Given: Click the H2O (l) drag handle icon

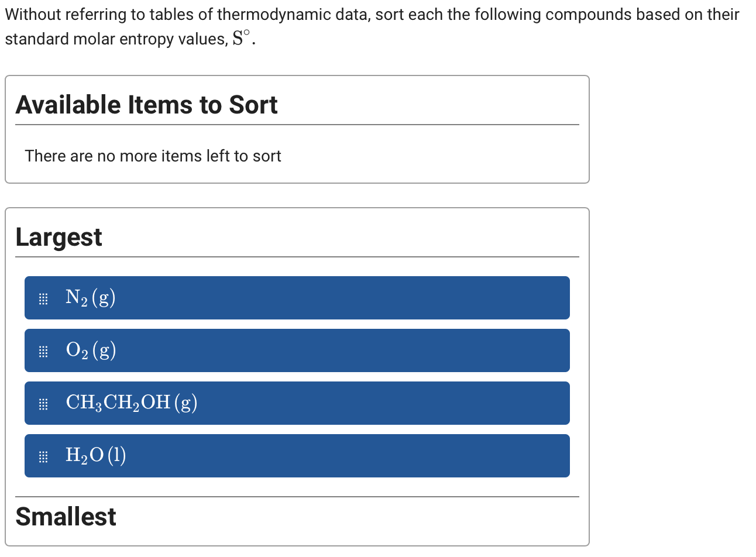Looking at the screenshot, I should click(43, 457).
